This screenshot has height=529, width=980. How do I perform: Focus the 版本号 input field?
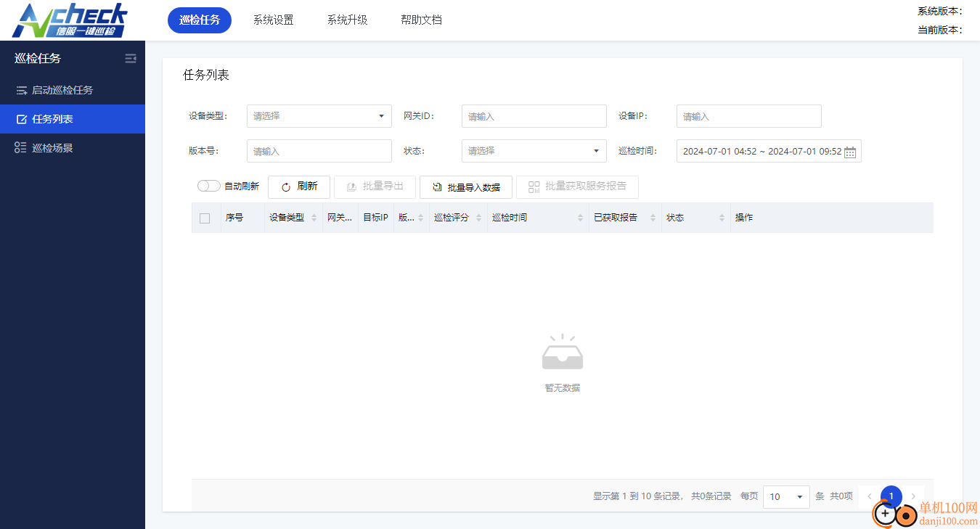[x=319, y=151]
